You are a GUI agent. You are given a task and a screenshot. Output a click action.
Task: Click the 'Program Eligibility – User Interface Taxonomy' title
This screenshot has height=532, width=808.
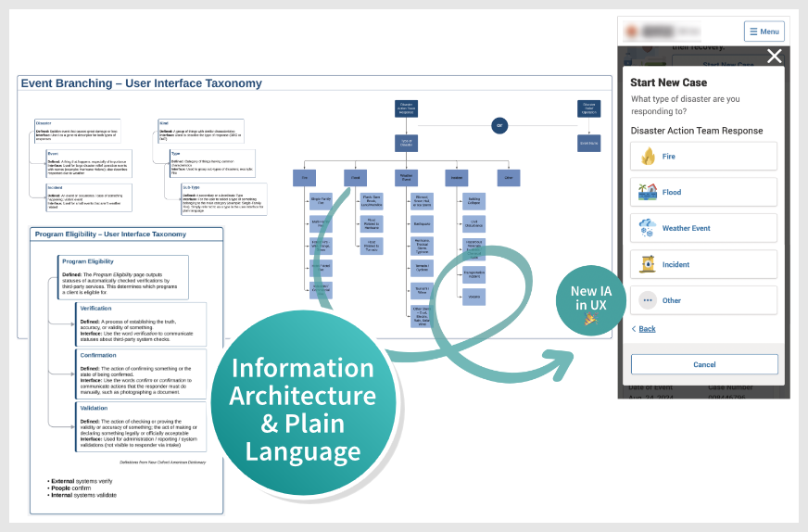coord(110,234)
